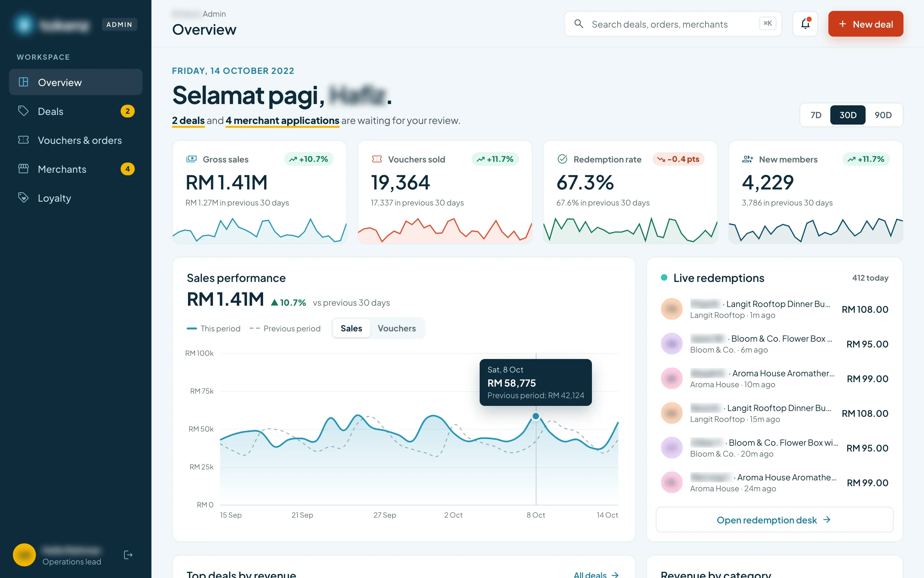This screenshot has width=924, height=578.
Task: Toggle the Previous period legend series
Action: (x=285, y=329)
